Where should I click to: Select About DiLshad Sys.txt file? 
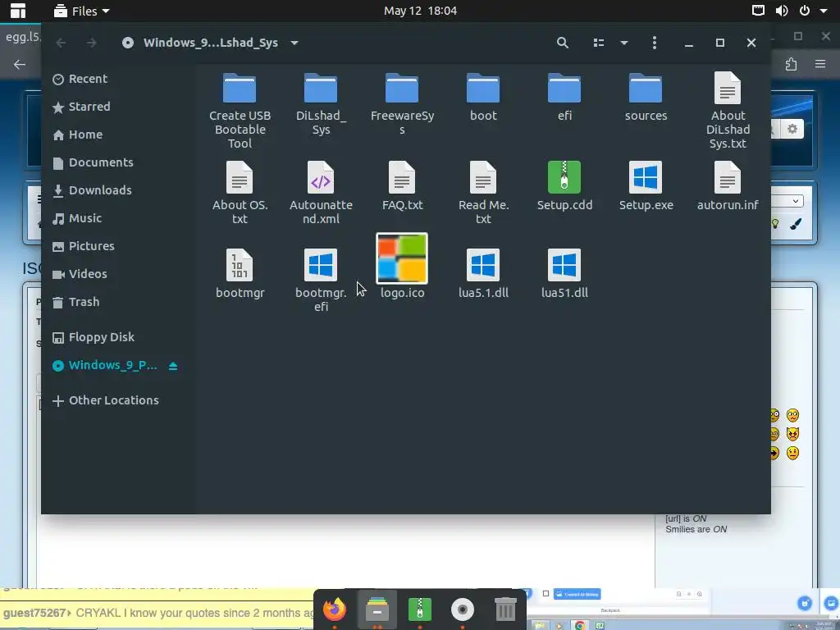point(727,111)
